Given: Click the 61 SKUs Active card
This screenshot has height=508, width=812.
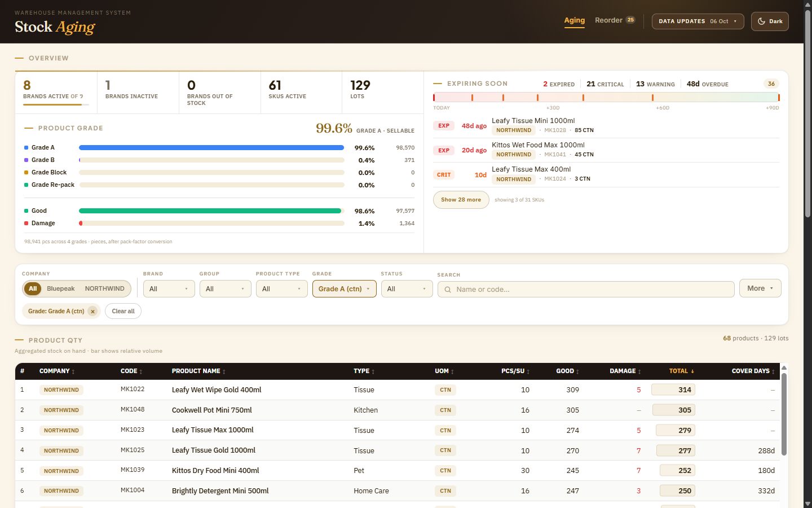Looking at the screenshot, I should pos(301,92).
